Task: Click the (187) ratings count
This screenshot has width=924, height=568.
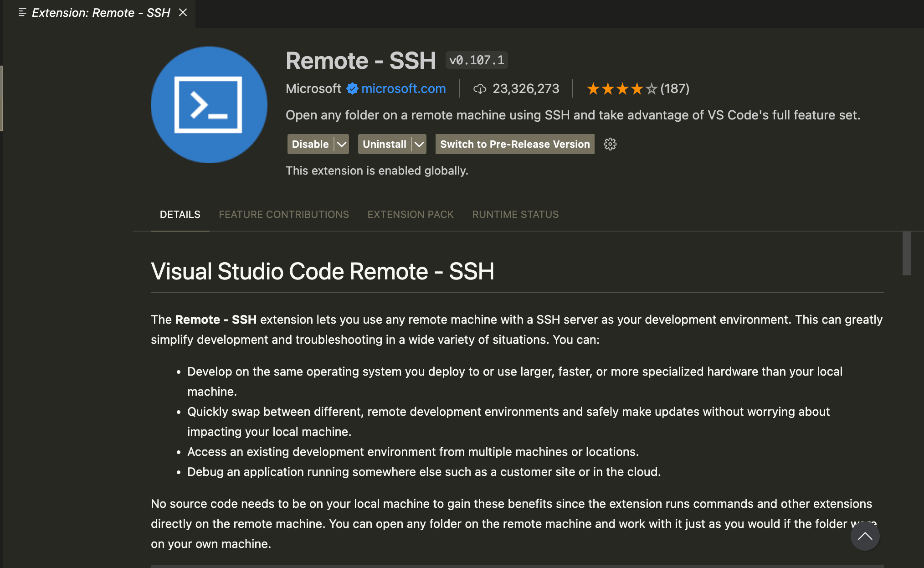Action: [x=675, y=88]
